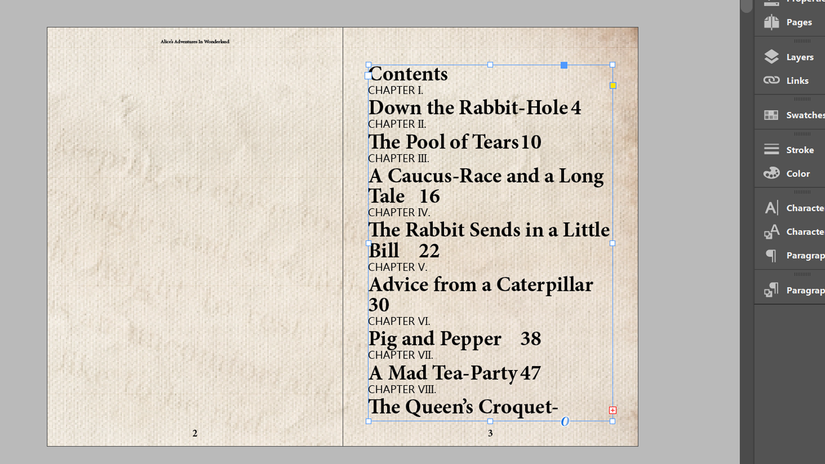Click page number 2 at page bottom

(x=195, y=433)
